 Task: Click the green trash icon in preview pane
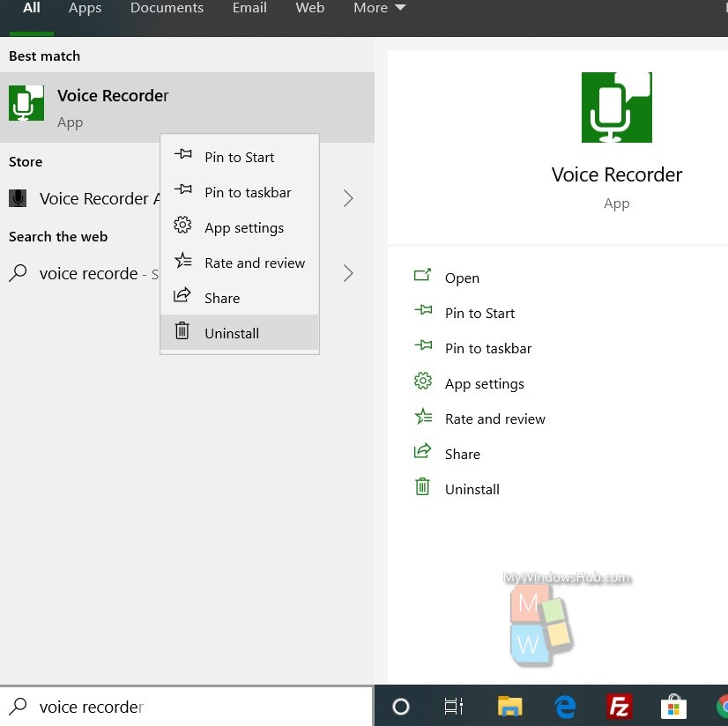[x=422, y=486]
